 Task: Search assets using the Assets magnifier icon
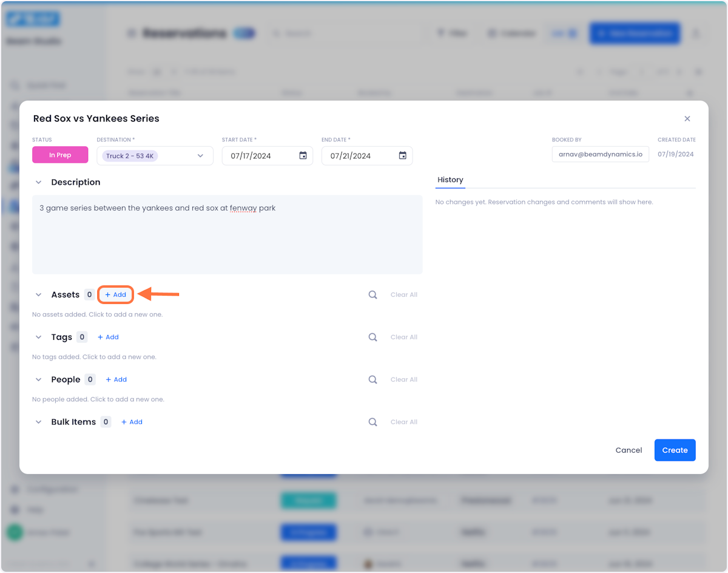[x=373, y=295]
